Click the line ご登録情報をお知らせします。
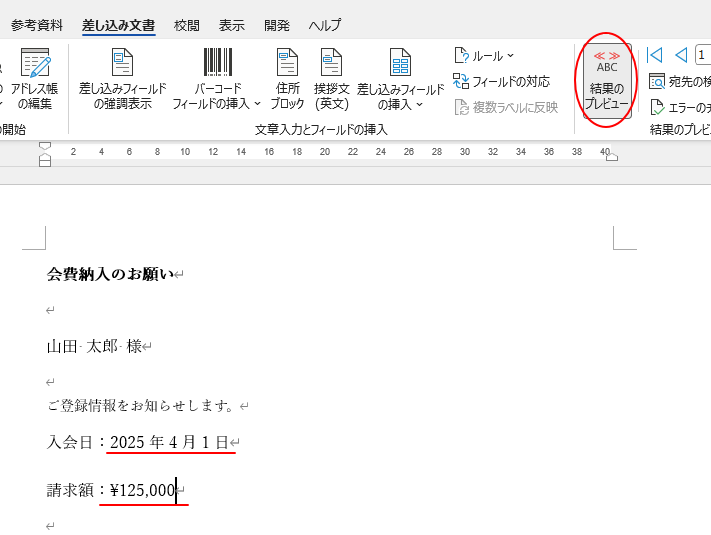 click(141, 406)
